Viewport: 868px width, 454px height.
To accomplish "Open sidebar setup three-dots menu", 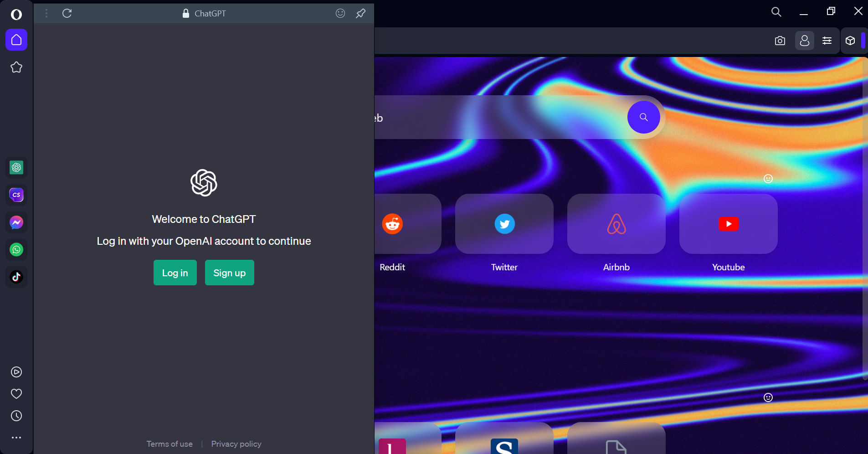I will [16, 438].
